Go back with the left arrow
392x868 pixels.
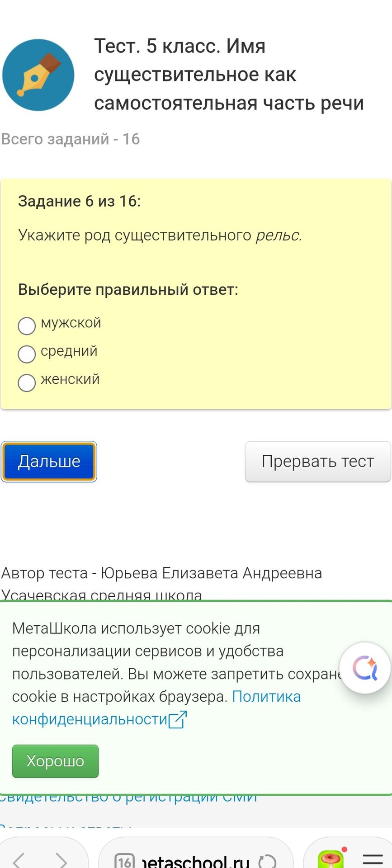[x=19, y=861]
